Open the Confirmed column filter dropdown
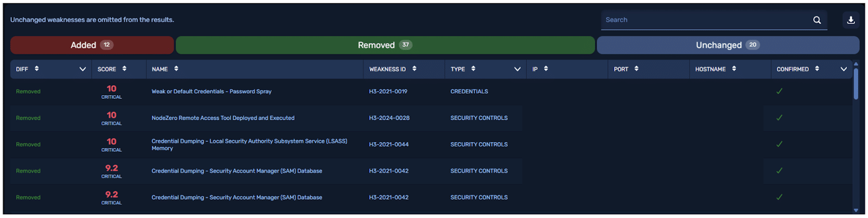868x218 pixels. click(844, 69)
